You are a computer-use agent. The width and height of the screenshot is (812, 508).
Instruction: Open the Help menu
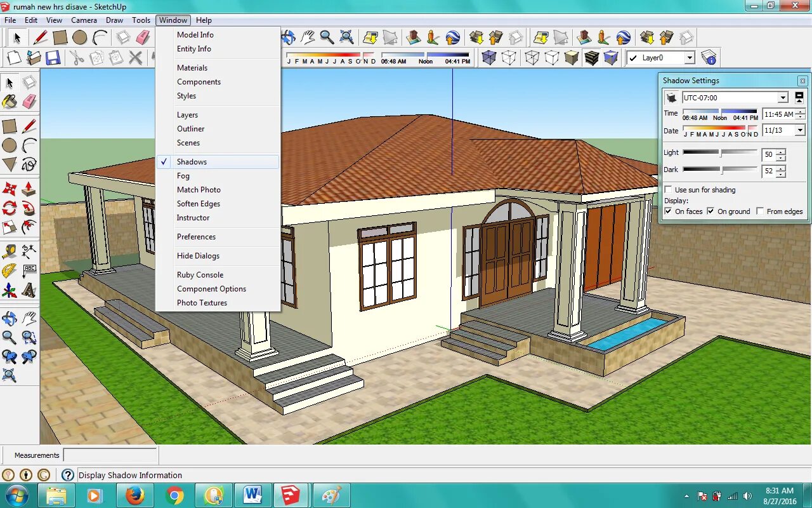pos(204,20)
